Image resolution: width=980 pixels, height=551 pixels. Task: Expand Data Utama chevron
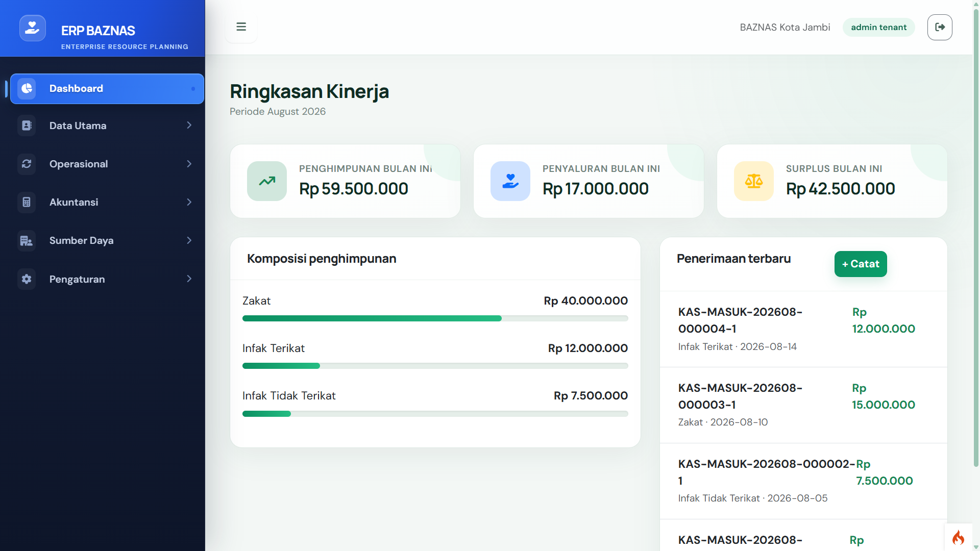click(189, 125)
